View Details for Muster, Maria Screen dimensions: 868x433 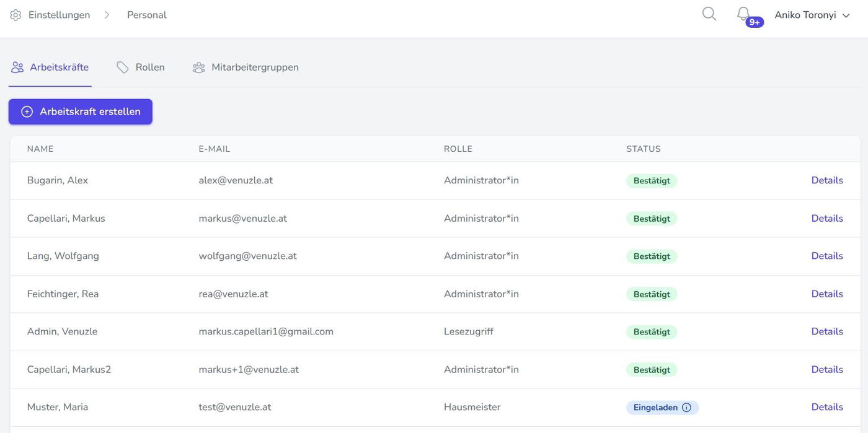827,407
